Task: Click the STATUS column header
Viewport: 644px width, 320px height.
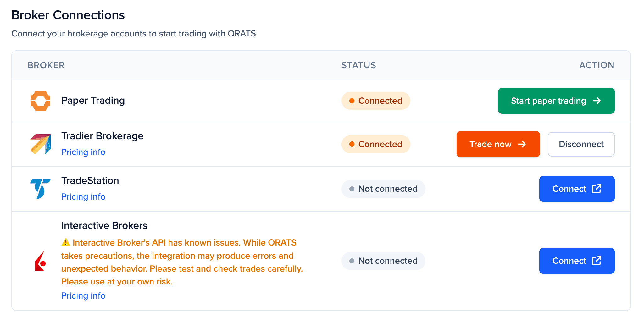Action: (358, 65)
